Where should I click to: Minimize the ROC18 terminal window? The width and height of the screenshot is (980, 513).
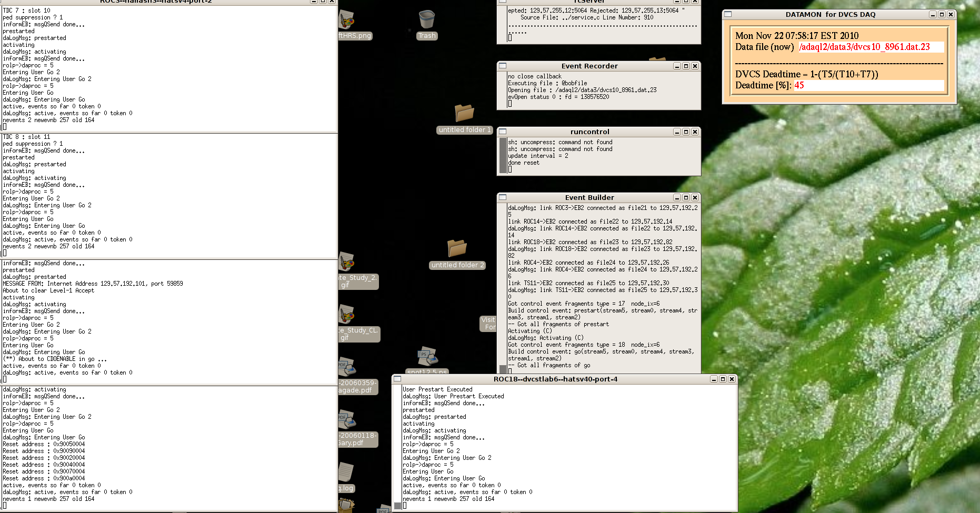(714, 379)
